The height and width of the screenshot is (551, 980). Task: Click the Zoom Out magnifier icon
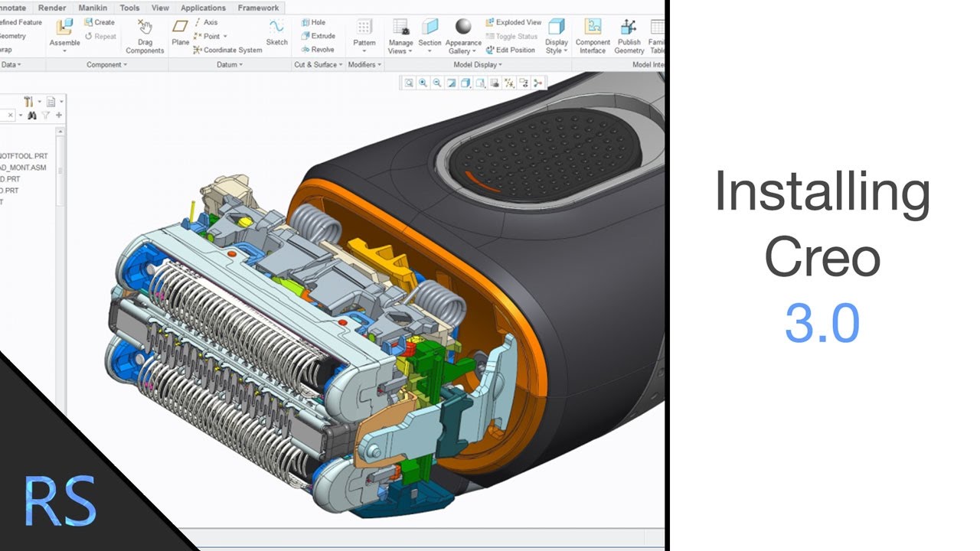436,83
